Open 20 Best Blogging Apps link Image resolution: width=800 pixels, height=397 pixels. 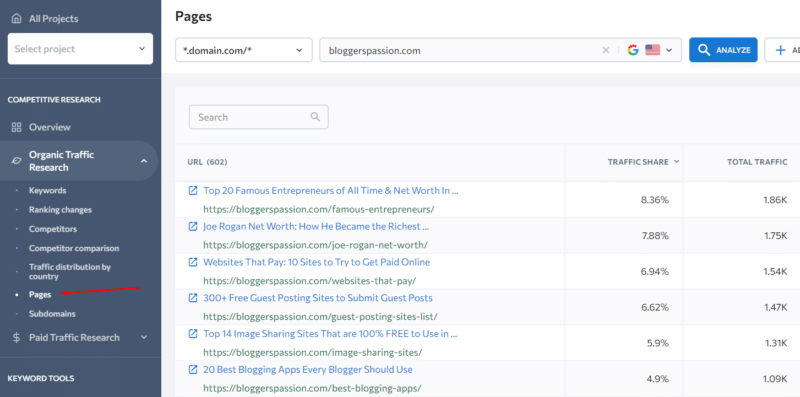[308, 369]
